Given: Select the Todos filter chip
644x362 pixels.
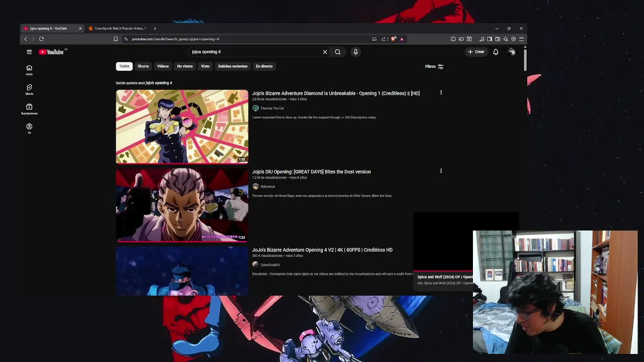Looking at the screenshot, I should tap(124, 66).
